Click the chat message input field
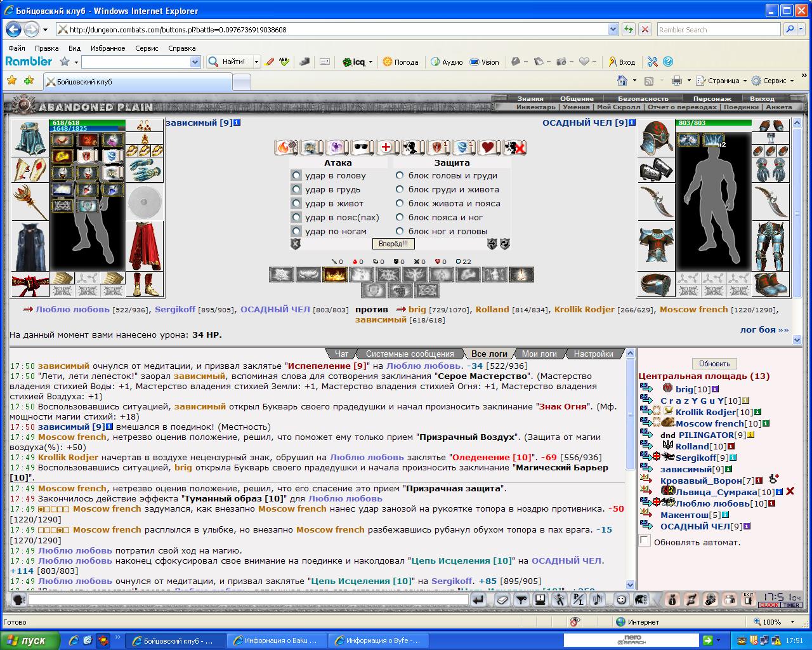This screenshot has height=650, width=812. [x=248, y=599]
